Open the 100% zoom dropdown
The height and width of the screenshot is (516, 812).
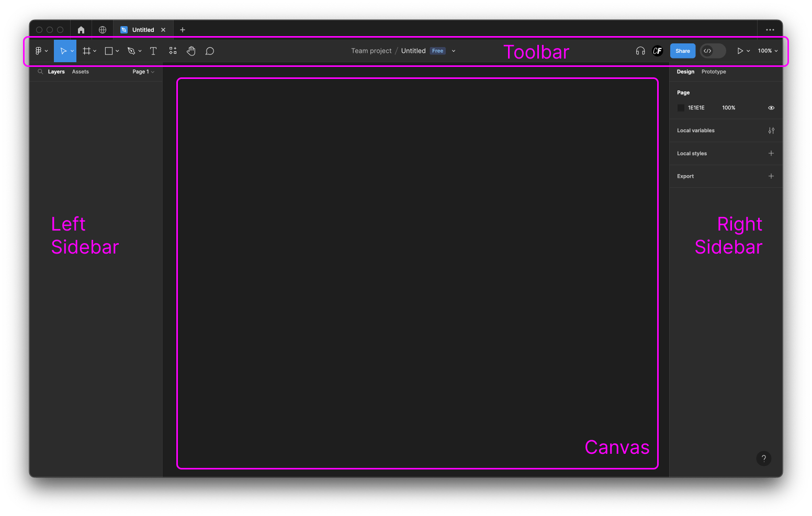point(768,51)
